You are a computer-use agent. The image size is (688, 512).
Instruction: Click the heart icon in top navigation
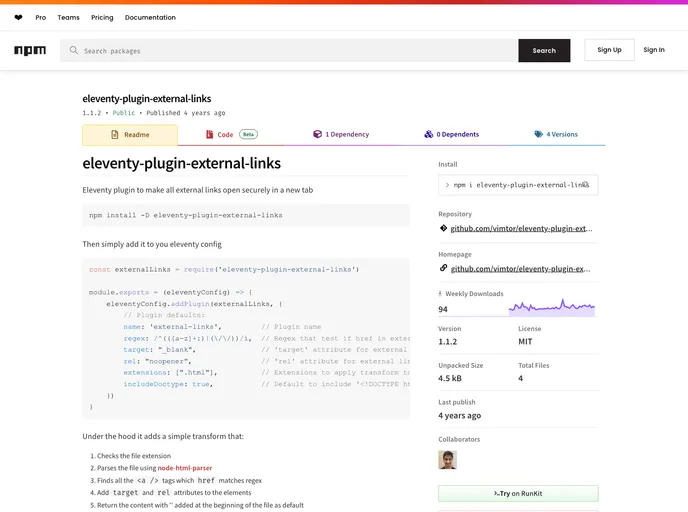pos(18,18)
